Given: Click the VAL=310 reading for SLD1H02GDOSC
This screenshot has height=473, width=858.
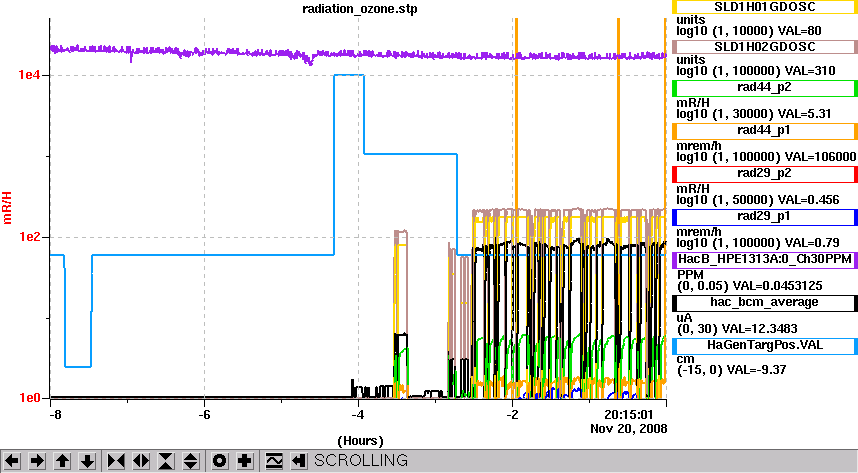Looking at the screenshot, I should 810,71.
